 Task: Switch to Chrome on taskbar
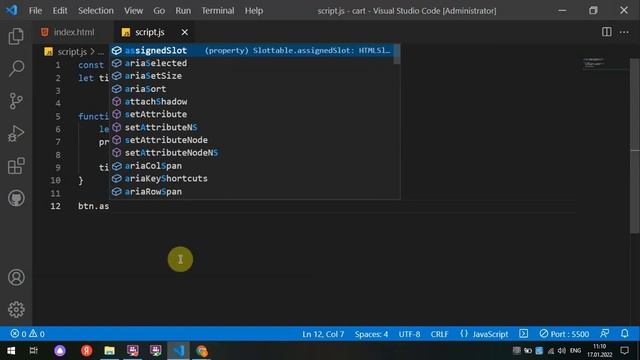202,351
